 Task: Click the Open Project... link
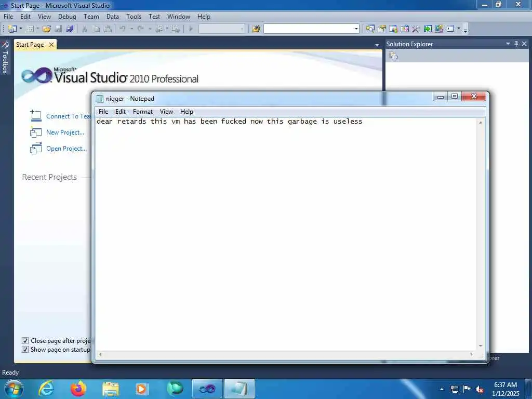coord(66,149)
